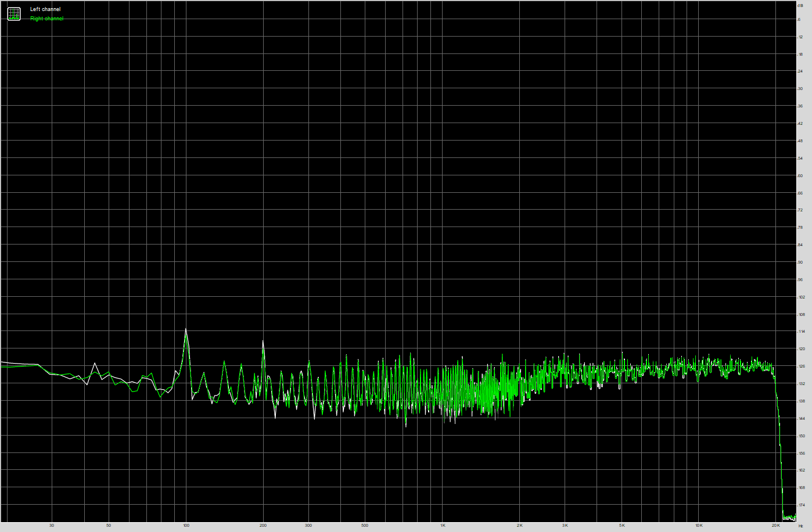812x532 pixels.
Task: Click the tallest peak at 100 Hz
Action: coord(186,330)
